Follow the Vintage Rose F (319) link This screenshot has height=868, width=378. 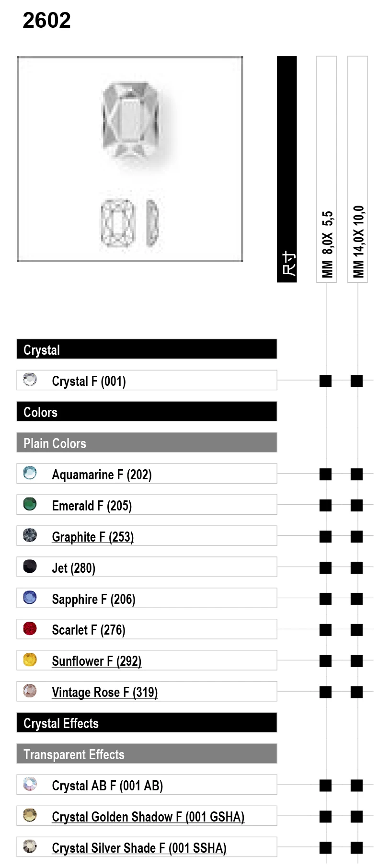[105, 692]
